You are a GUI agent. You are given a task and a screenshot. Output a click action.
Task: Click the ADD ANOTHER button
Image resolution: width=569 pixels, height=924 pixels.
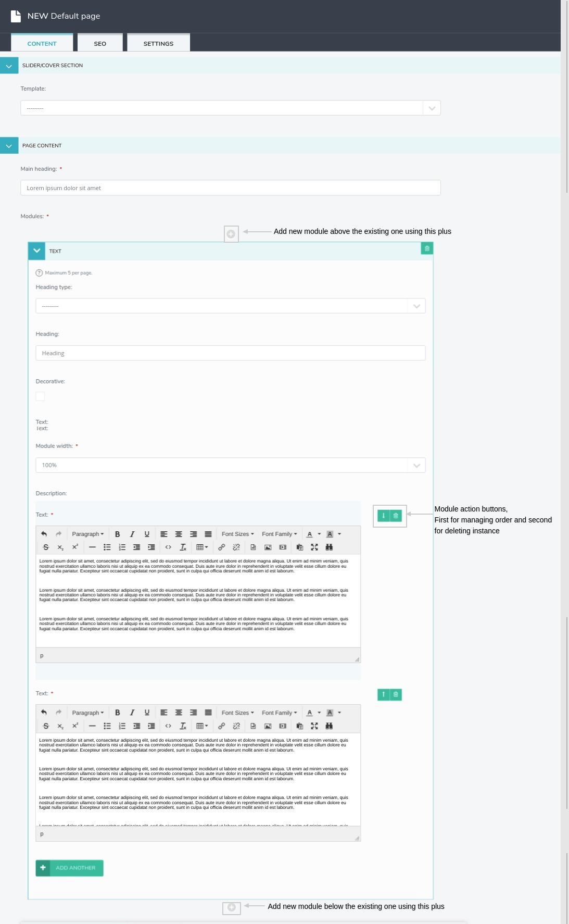pos(69,868)
